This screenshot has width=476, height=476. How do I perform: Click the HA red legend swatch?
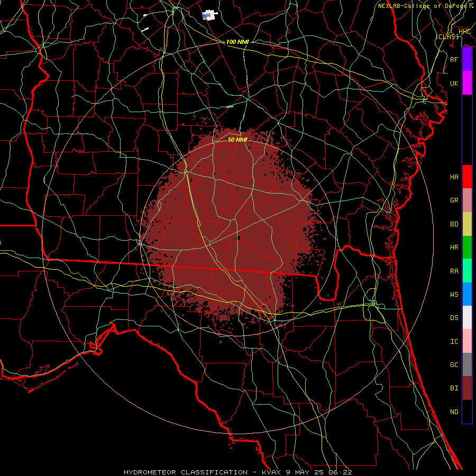467,177
